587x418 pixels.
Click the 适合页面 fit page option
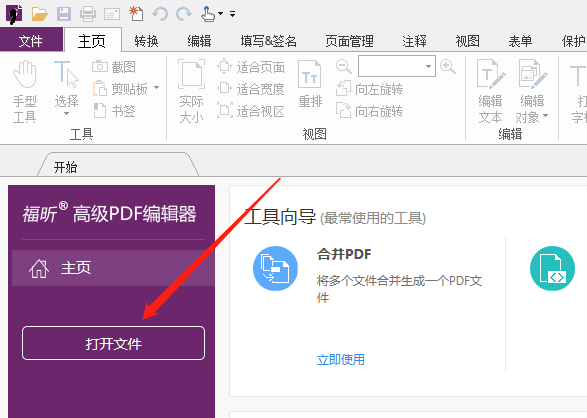(251, 67)
